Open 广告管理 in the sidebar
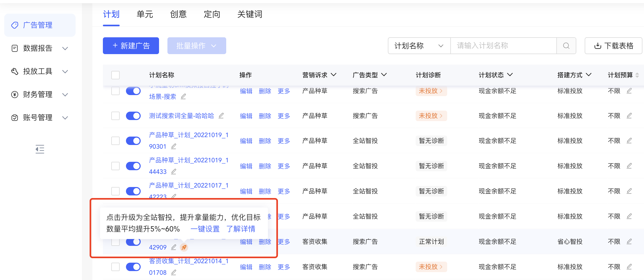Screen dimensions: 644x280 (40, 25)
